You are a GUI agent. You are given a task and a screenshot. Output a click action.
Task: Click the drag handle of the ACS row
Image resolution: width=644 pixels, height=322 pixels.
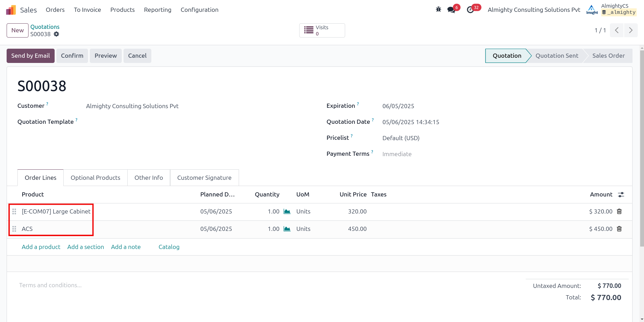pos(14,229)
